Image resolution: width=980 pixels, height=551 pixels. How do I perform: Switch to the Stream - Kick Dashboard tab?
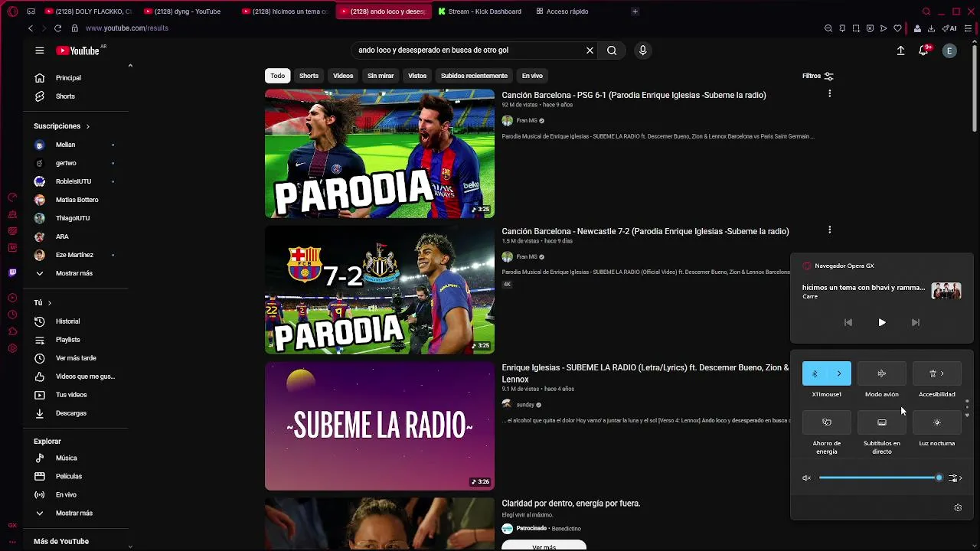coord(480,11)
